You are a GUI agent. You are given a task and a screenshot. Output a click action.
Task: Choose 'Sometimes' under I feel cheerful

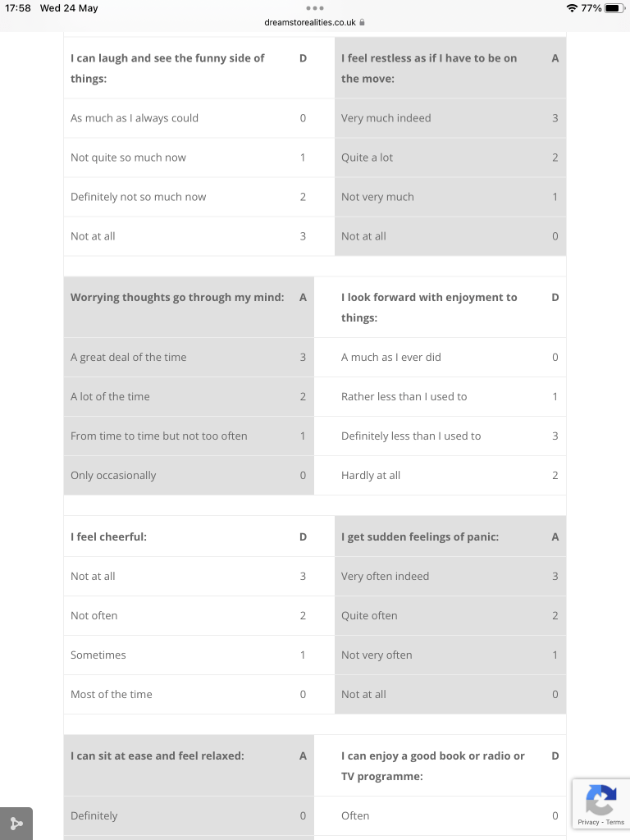pos(98,655)
